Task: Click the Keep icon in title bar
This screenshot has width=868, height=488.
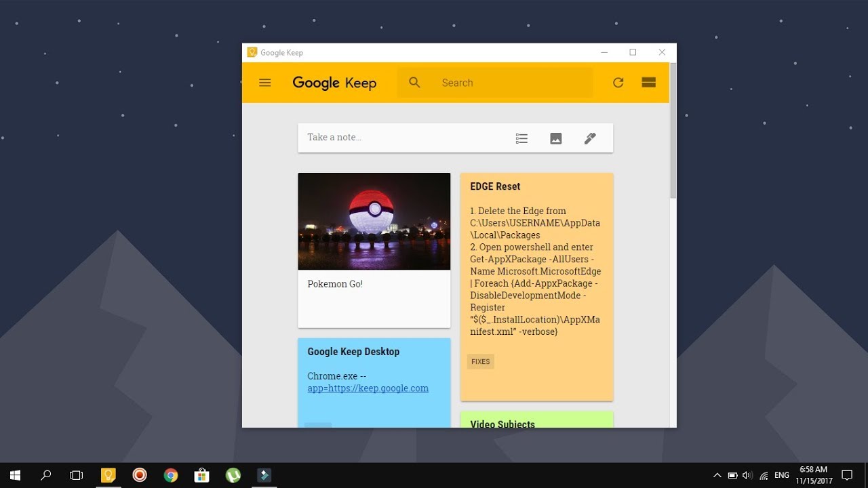Action: pyautogui.click(x=252, y=52)
